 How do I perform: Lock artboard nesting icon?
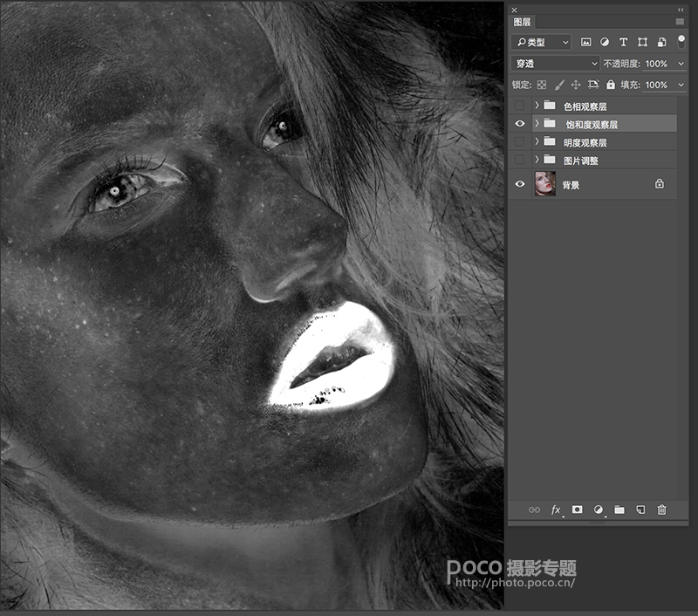pos(593,85)
